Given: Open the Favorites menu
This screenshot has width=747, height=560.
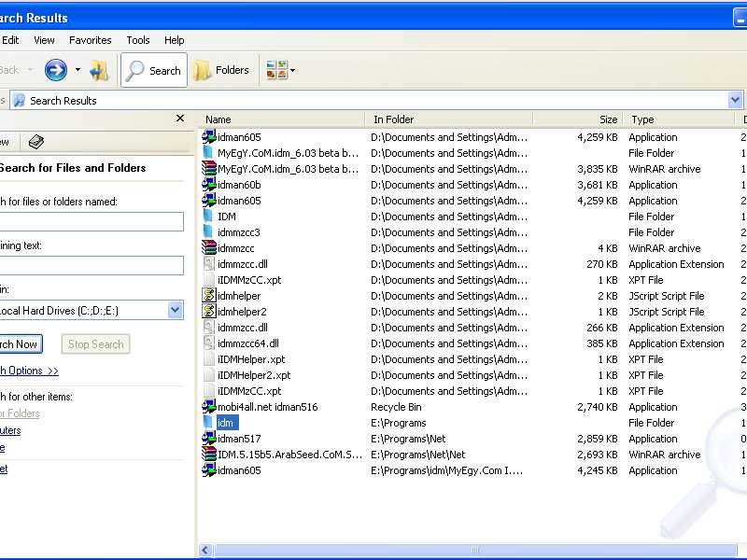Looking at the screenshot, I should point(90,40).
